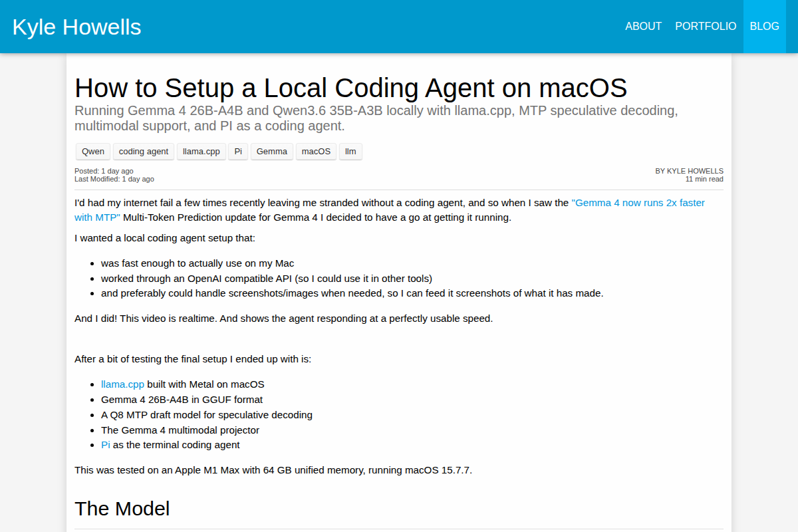Select the Pi tag button

[238, 152]
